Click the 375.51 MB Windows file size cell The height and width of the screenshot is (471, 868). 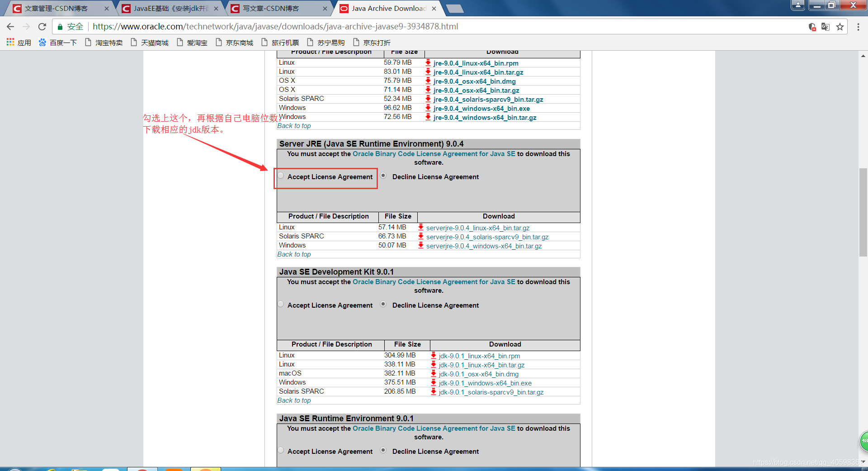pos(400,382)
